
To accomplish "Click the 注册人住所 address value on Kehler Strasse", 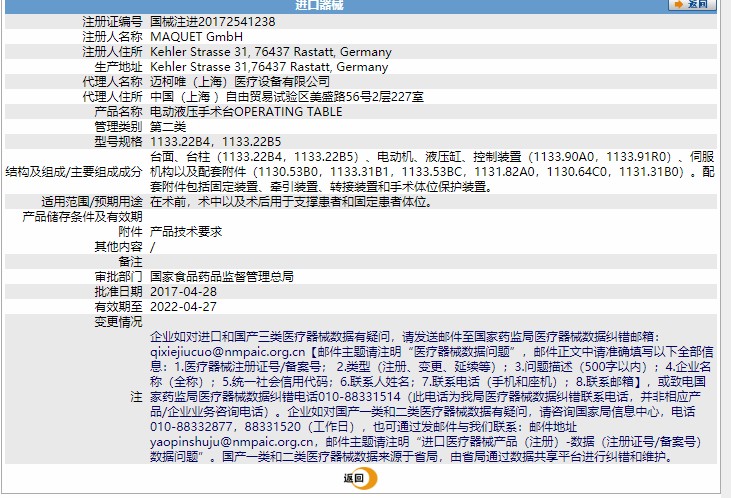I will coord(271,52).
